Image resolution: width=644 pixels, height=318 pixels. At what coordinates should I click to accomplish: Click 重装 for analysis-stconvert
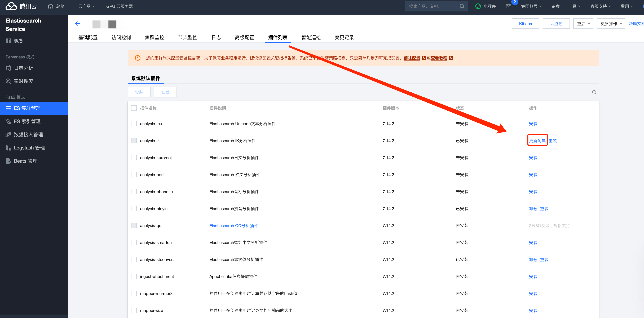tap(544, 260)
